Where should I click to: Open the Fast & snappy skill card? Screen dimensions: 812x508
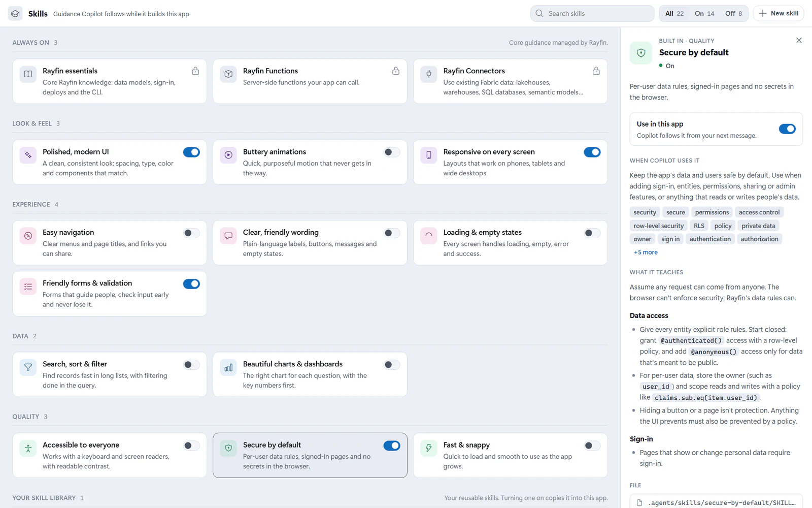pos(510,455)
